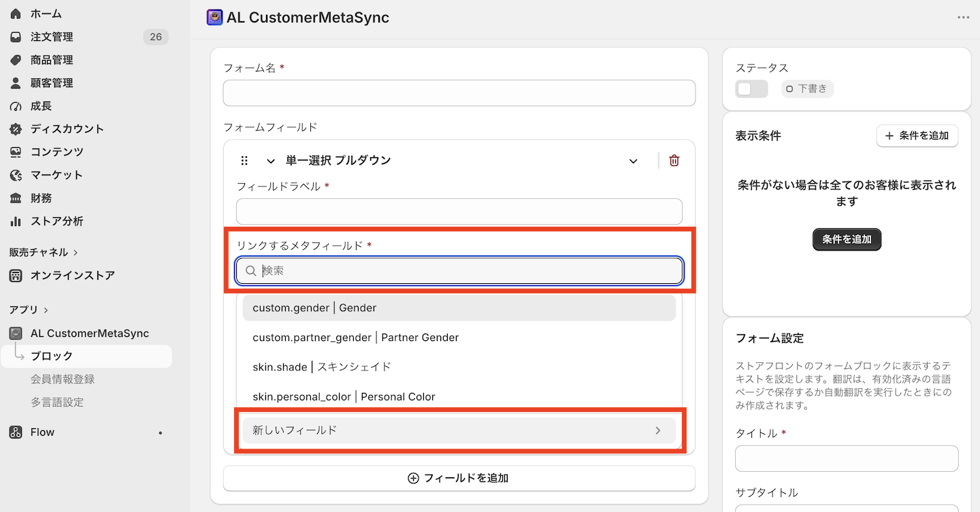This screenshot has width=980, height=512.
Task: Click the AL CustomerMetaSync header logo
Action: (x=214, y=17)
